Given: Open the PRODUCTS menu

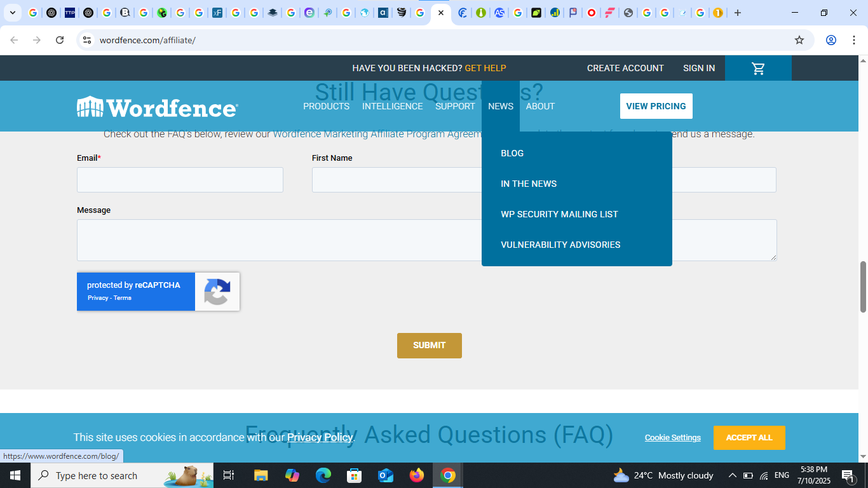Looking at the screenshot, I should click(326, 106).
